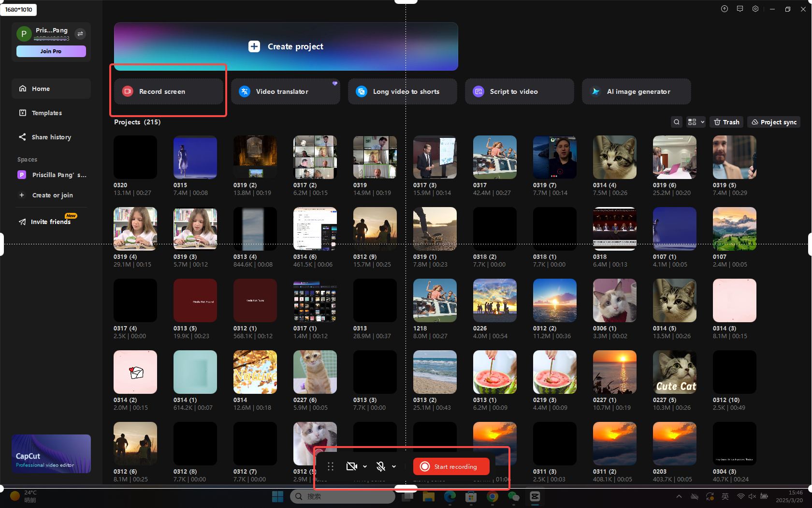Screen dimensions: 812x508
Task: Open the project thumbnail named 0319 (7)
Action: 555,157
